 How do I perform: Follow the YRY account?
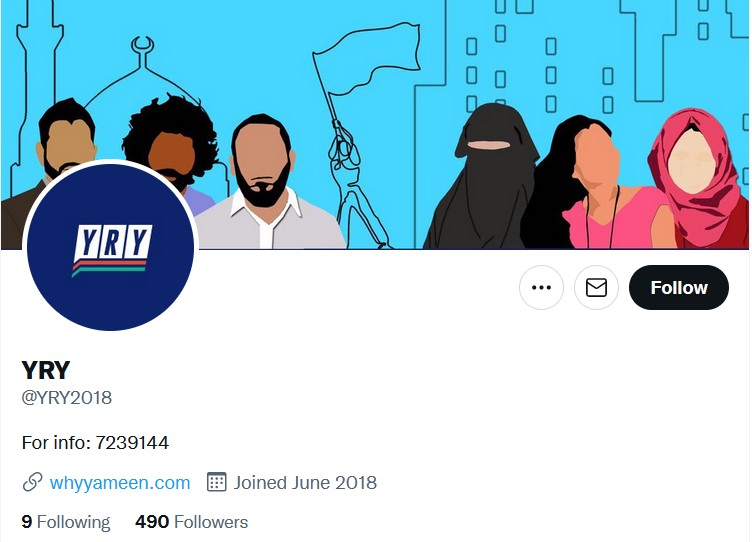tap(679, 287)
